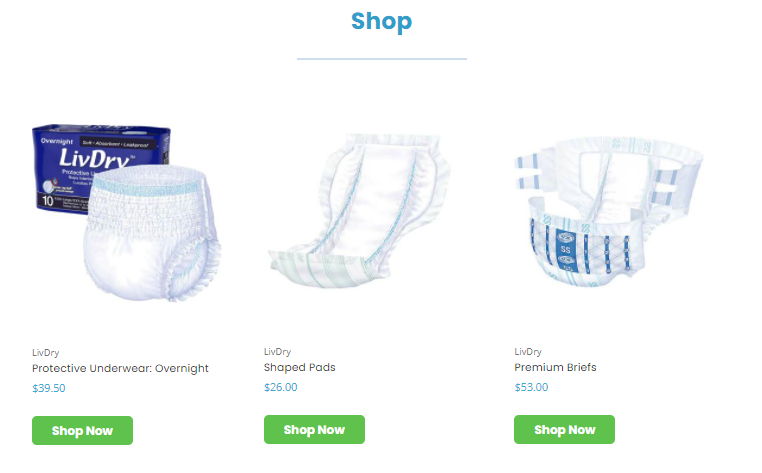Image resolution: width=762 pixels, height=473 pixels.
Task: Click the LivDry protective underwear product image
Action: (127, 212)
